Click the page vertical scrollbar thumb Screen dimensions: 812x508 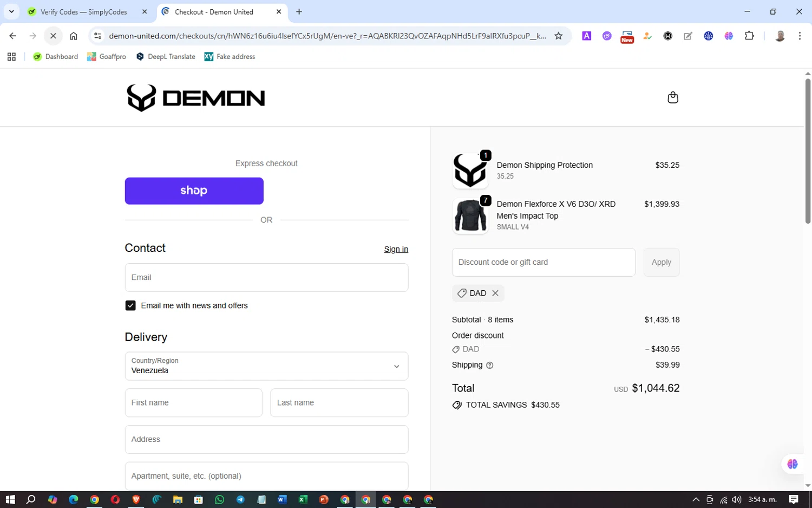[807, 151]
